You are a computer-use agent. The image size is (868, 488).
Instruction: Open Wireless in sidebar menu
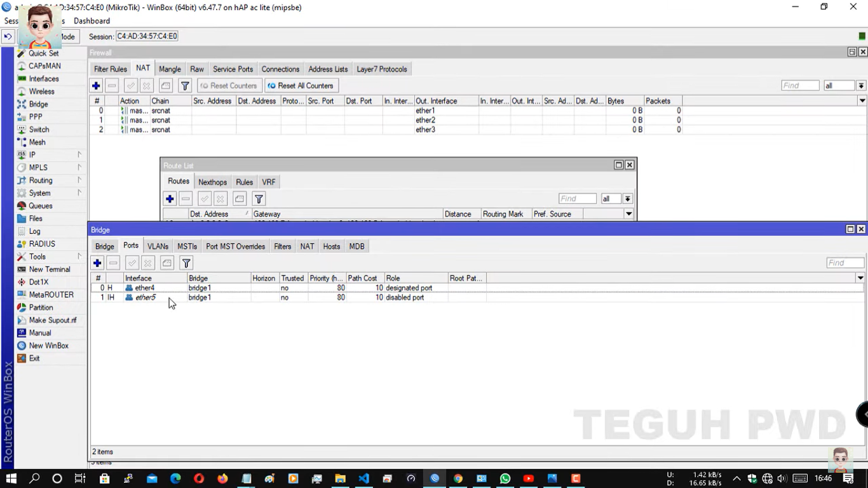coord(41,91)
